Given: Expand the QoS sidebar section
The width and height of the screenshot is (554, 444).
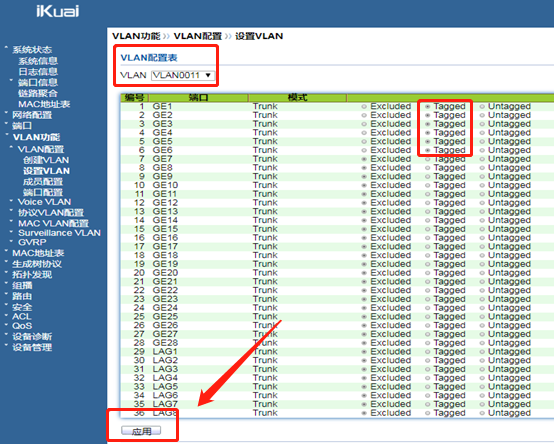Looking at the screenshot, I should pos(22,326).
